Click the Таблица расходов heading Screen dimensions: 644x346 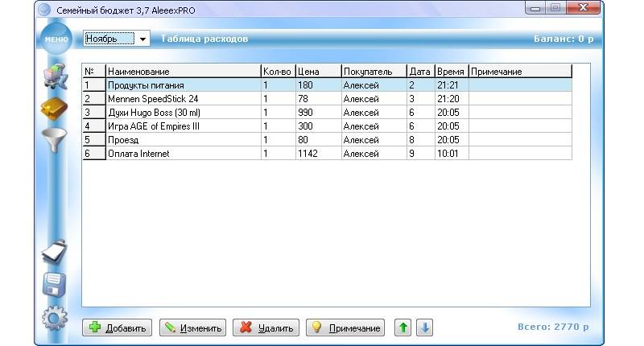point(204,39)
